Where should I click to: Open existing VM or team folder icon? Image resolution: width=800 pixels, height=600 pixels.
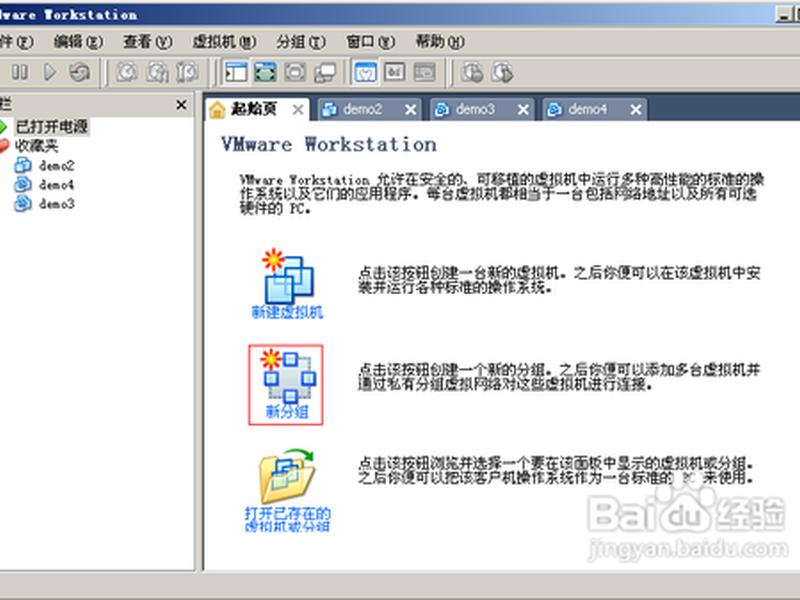point(287,477)
